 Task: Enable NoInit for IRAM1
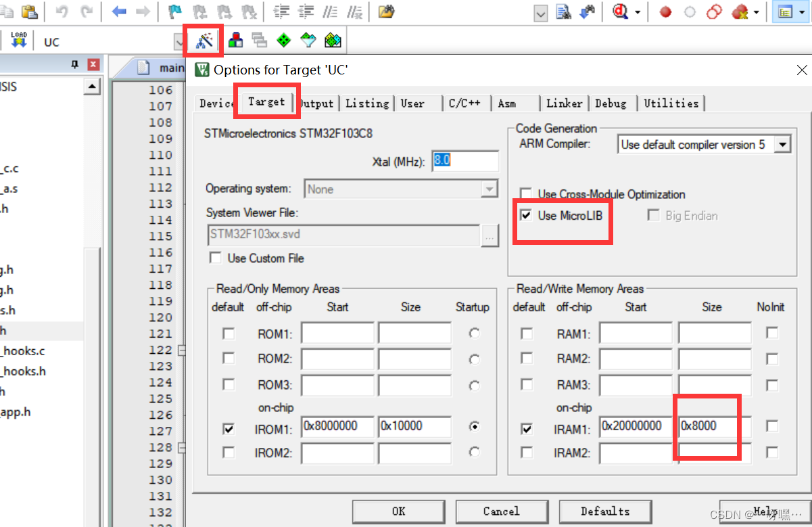(771, 427)
